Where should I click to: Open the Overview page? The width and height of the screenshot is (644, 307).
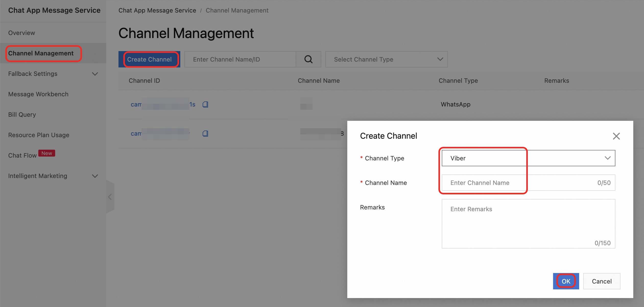click(x=22, y=33)
